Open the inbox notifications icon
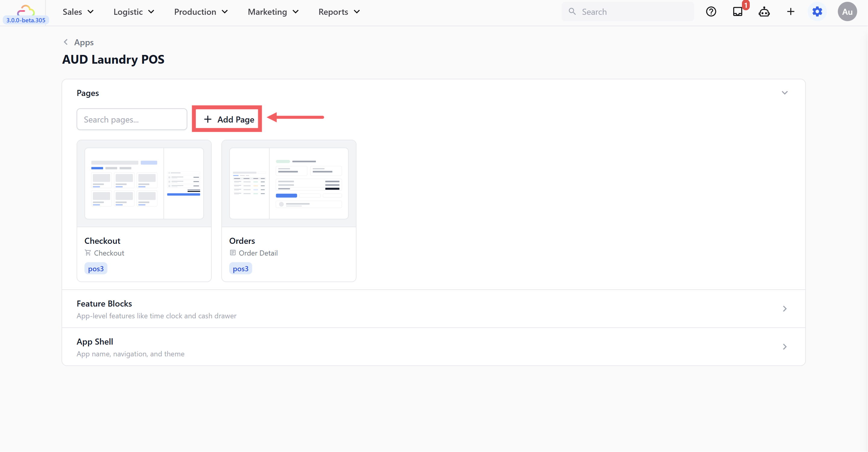Screen dimensions: 868x452 pyautogui.click(x=738, y=12)
